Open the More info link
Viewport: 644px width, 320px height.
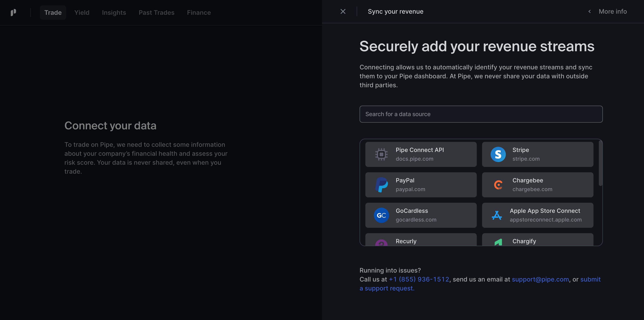[612, 11]
